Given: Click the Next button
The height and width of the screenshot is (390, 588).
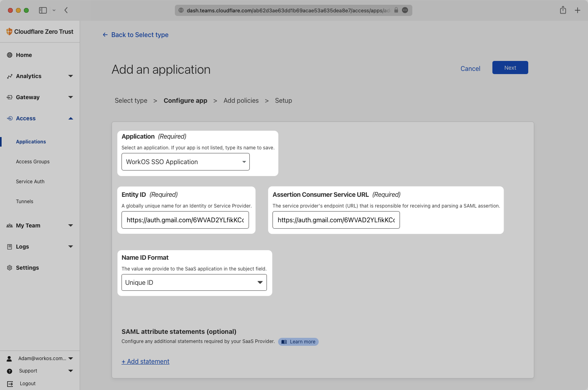Looking at the screenshot, I should point(510,67).
